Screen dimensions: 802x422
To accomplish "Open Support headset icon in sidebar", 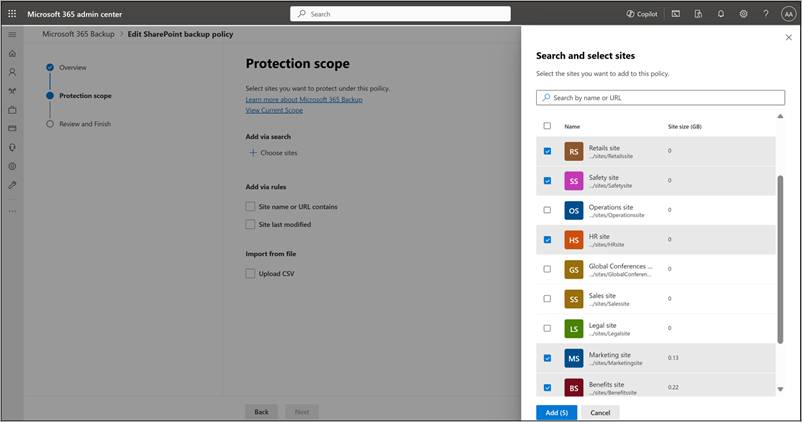I will [x=12, y=147].
